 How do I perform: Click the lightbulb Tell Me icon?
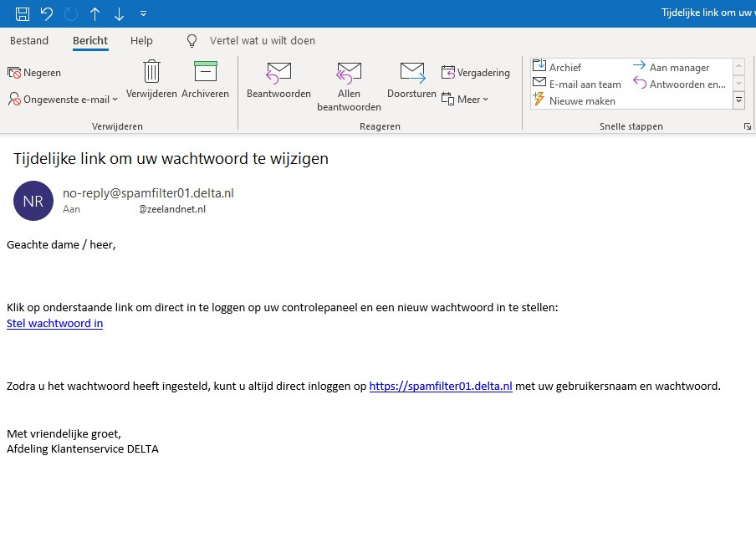[192, 41]
